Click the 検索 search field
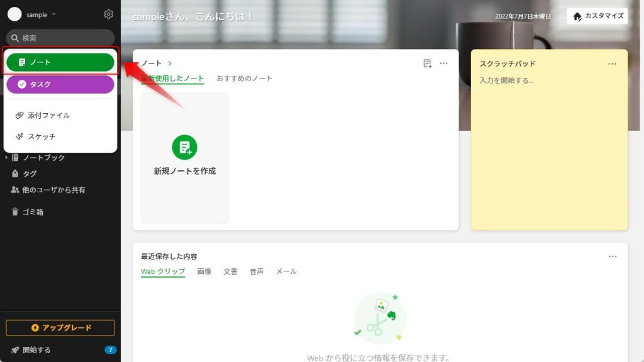Image resolution: width=644 pixels, height=362 pixels. 60,38
